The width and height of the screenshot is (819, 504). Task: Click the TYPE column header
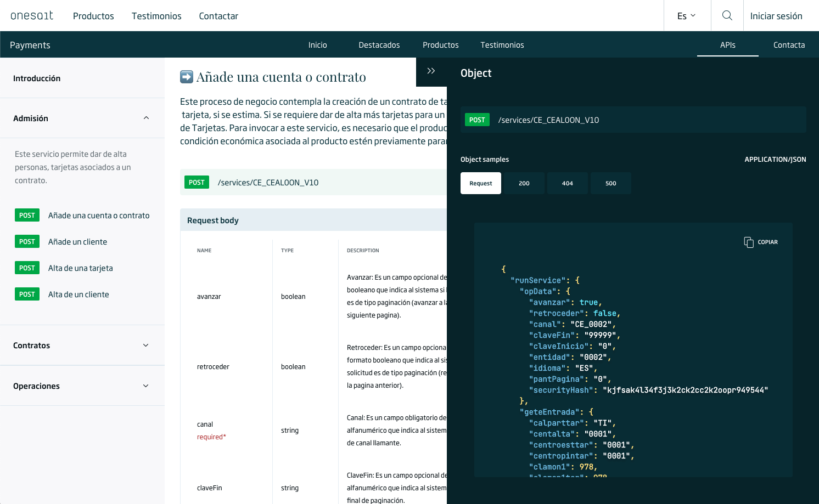[287, 251]
